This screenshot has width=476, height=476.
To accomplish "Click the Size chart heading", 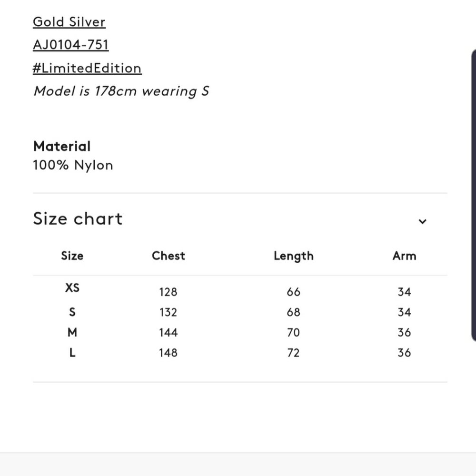I will click(x=78, y=218).
